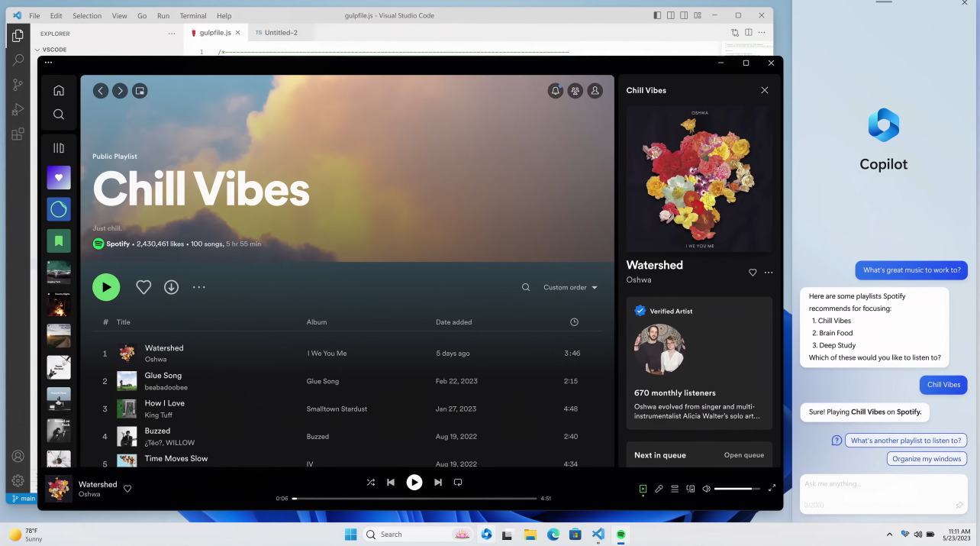Toggle shuffle in the player bar

[371, 483]
